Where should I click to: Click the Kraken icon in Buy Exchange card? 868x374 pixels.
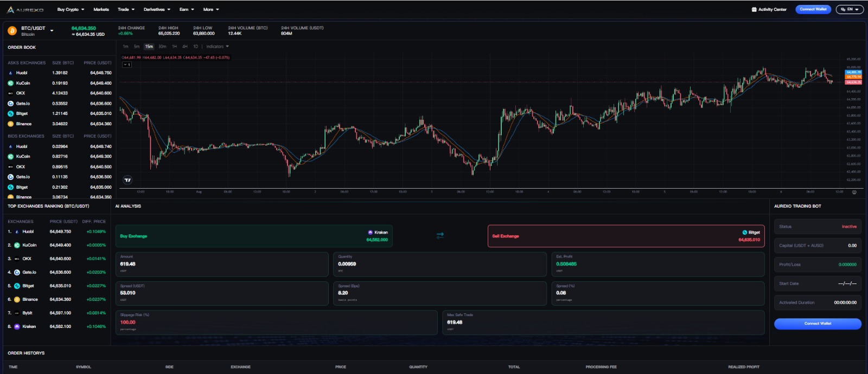(x=371, y=233)
